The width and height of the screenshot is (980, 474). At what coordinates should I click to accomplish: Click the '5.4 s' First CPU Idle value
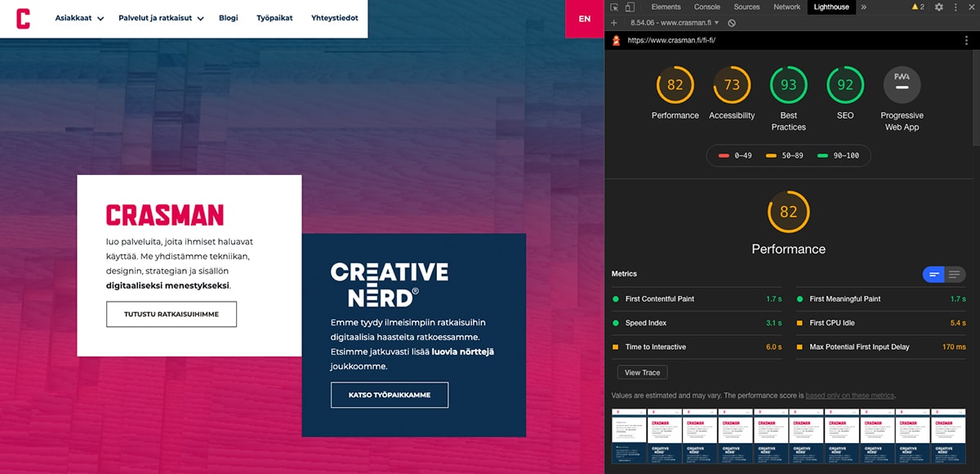point(958,323)
